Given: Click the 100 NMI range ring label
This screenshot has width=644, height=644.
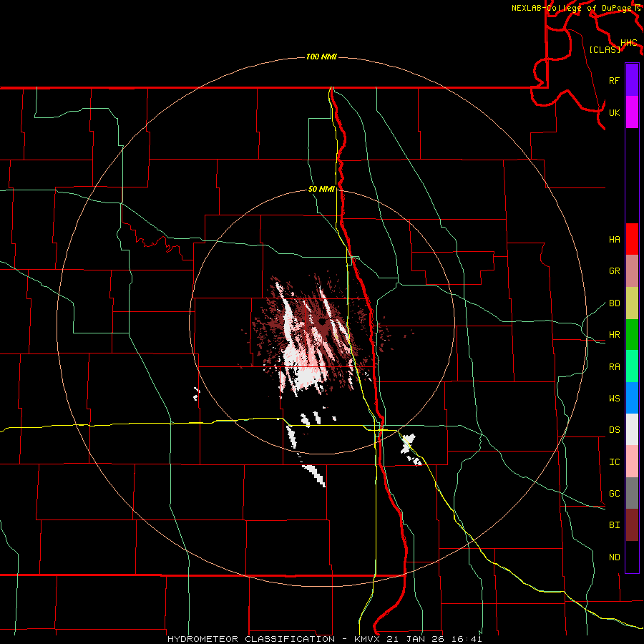Looking at the screenshot, I should [x=321, y=57].
